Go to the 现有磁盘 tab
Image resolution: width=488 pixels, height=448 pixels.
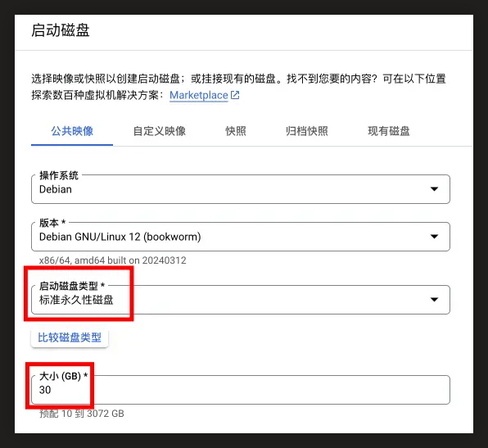coord(389,131)
